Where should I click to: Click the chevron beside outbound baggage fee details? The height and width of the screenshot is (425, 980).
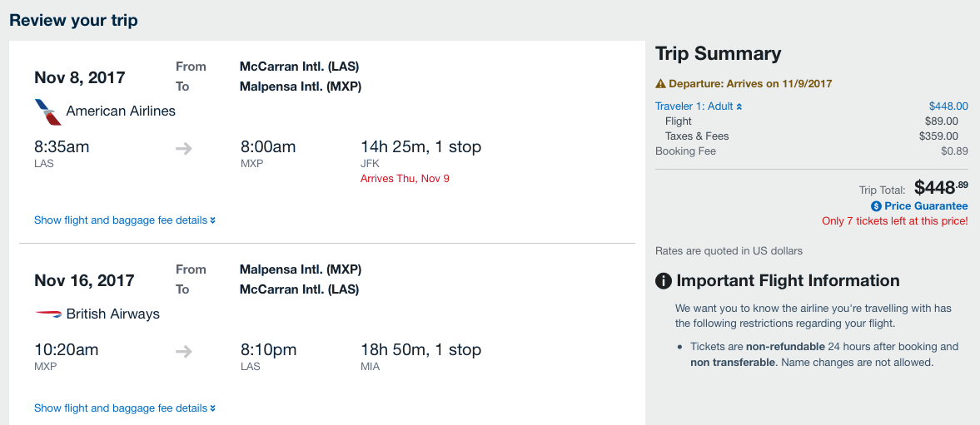tap(213, 220)
